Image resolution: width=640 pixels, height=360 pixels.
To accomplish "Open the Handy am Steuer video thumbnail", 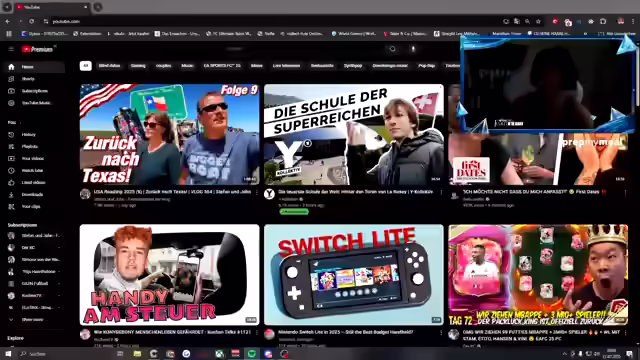I will pos(169,275).
